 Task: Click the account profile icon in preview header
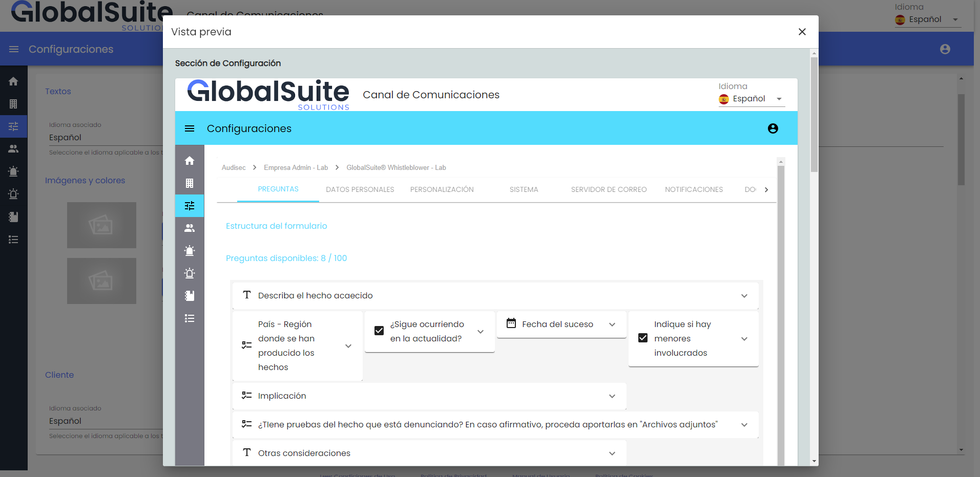pyautogui.click(x=773, y=128)
